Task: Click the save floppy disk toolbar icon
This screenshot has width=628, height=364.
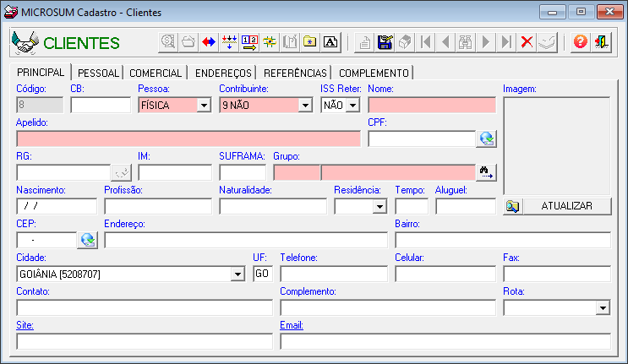Action: 385,42
